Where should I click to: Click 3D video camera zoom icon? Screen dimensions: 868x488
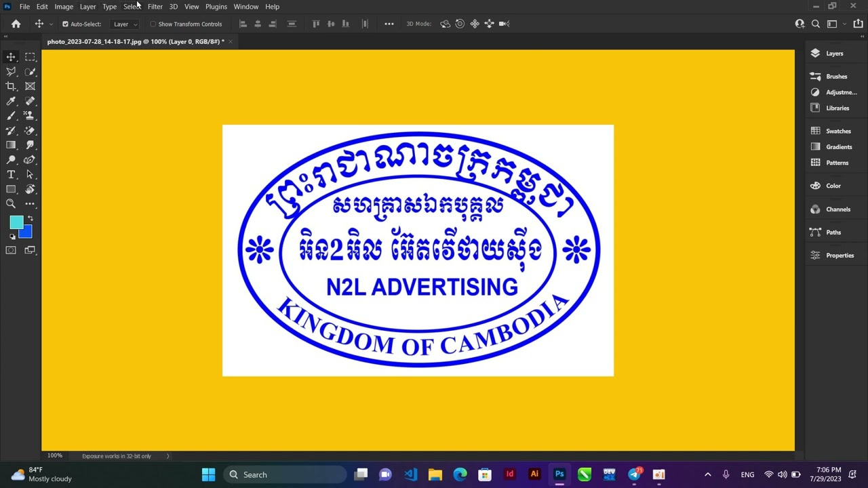(x=504, y=24)
